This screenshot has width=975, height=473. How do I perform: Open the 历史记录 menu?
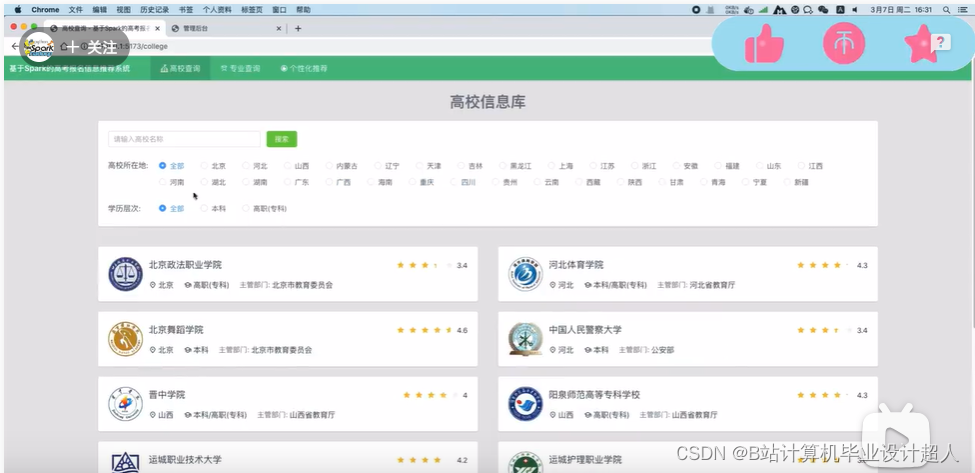point(154,10)
